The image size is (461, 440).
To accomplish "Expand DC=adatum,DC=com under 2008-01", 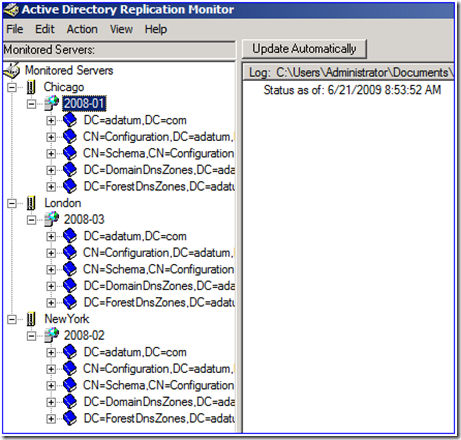I will 51,120.
